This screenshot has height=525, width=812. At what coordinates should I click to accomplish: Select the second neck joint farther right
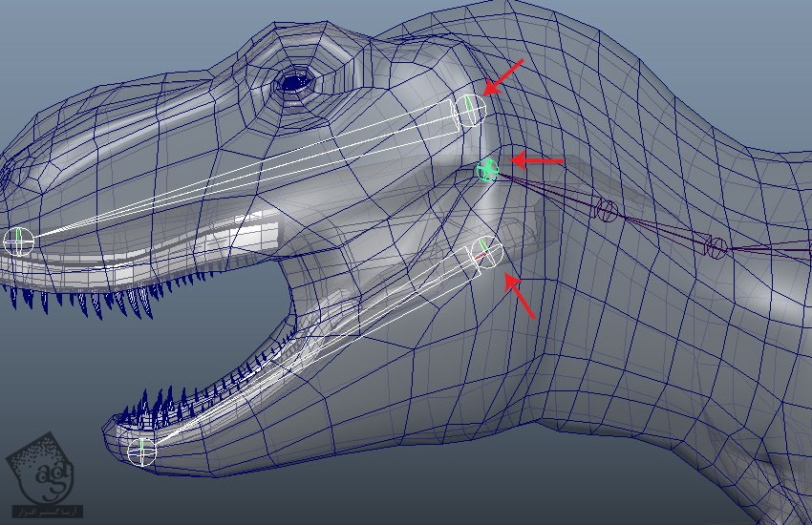716,247
